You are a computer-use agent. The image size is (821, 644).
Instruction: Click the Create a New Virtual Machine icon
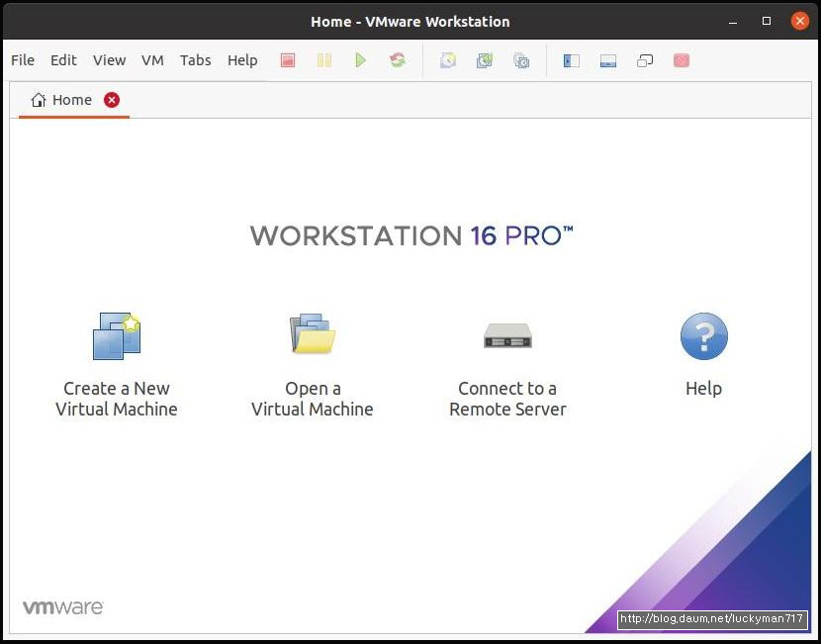[117, 335]
